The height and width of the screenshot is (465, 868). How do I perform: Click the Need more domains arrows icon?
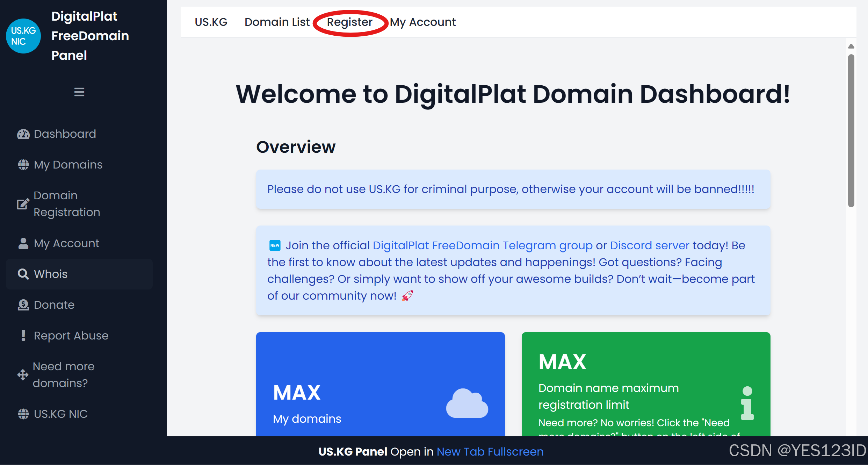point(23,375)
